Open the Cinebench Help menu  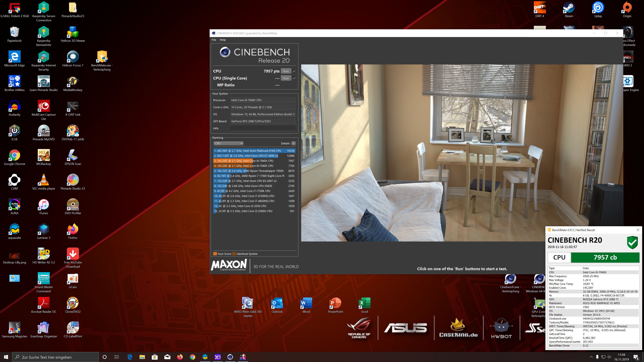[x=223, y=40]
